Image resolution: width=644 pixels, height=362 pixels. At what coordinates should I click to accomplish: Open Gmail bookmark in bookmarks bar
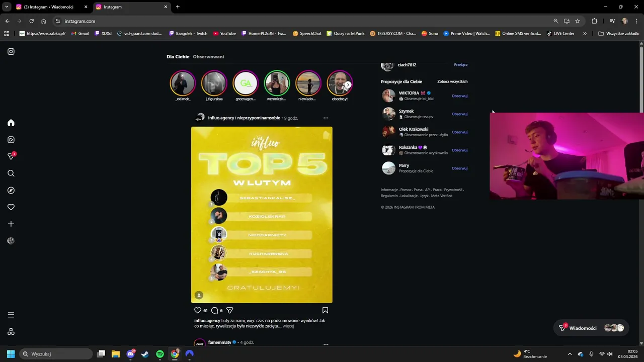point(79,34)
